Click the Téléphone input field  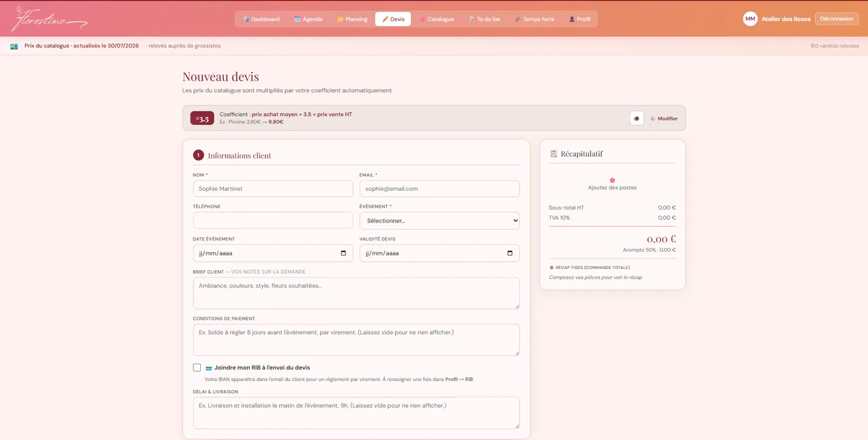(273, 220)
